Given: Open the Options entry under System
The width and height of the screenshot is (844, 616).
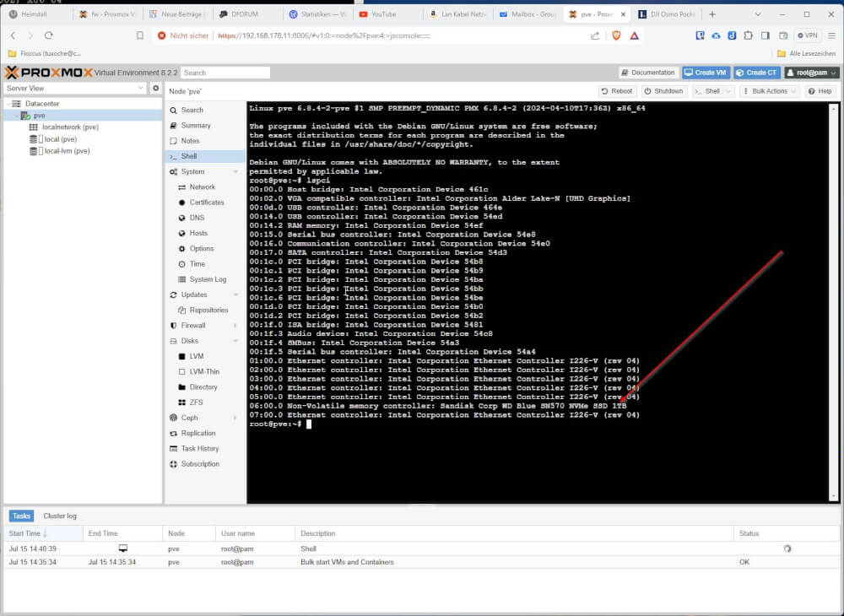Looking at the screenshot, I should [202, 249].
